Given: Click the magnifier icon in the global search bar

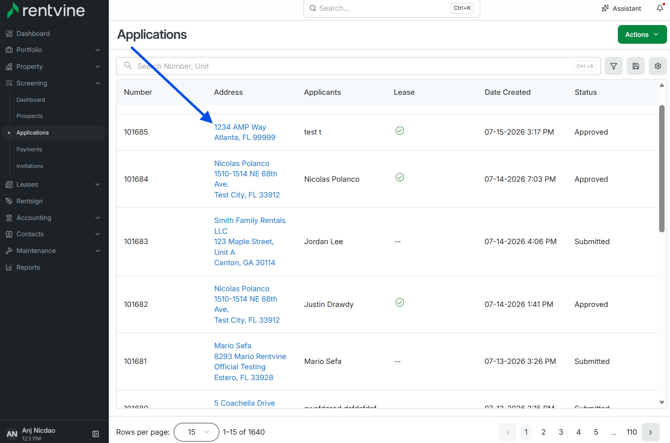Looking at the screenshot, I should [313, 8].
